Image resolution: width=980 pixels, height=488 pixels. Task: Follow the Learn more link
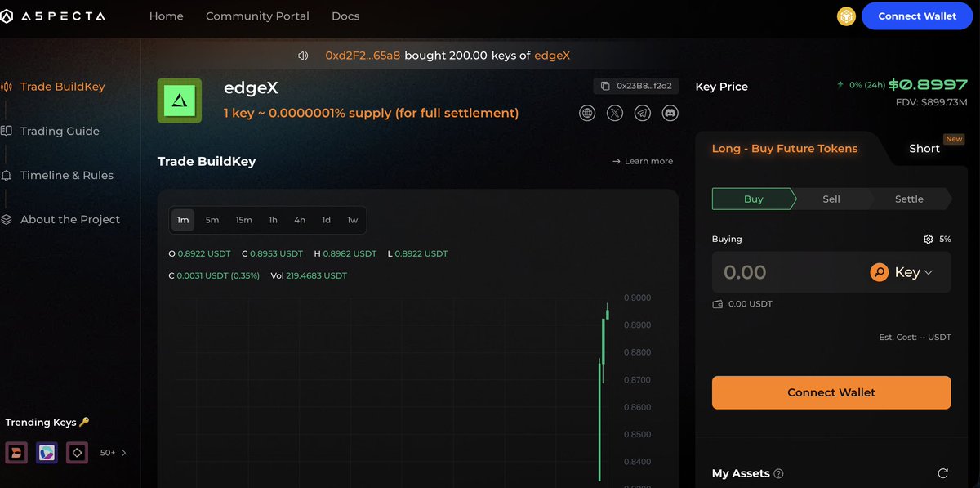point(643,161)
